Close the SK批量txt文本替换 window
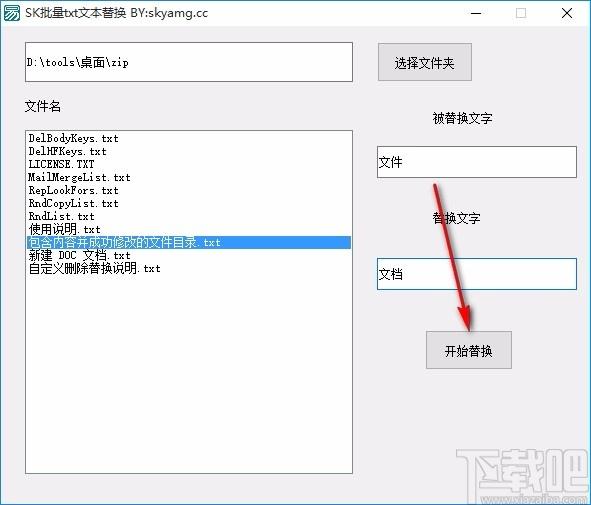The width and height of the screenshot is (591, 505). [567, 13]
